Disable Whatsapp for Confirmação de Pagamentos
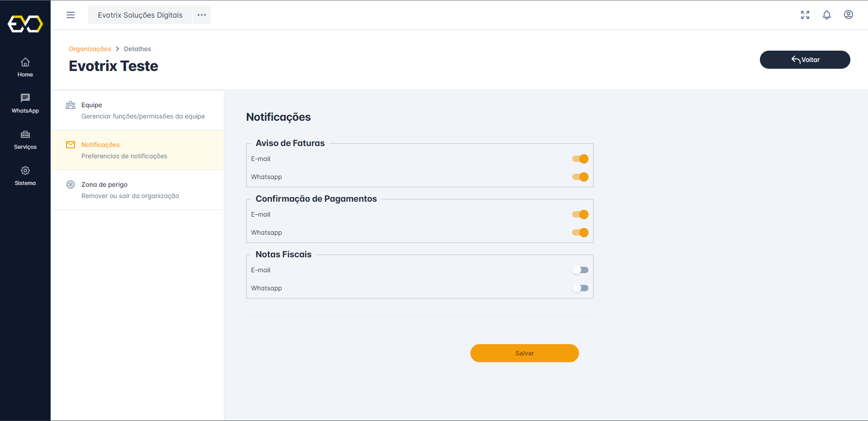Viewport: 868px width, 421px height. point(580,232)
